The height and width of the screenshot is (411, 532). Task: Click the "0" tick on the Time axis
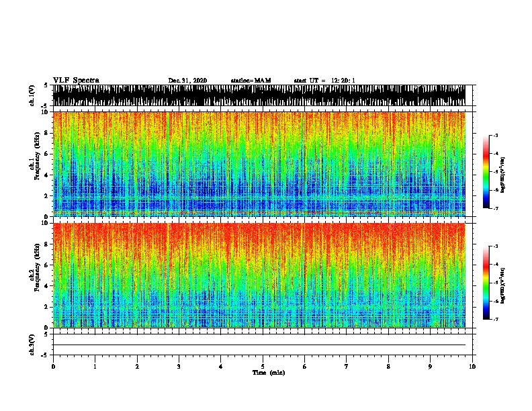[53, 367]
